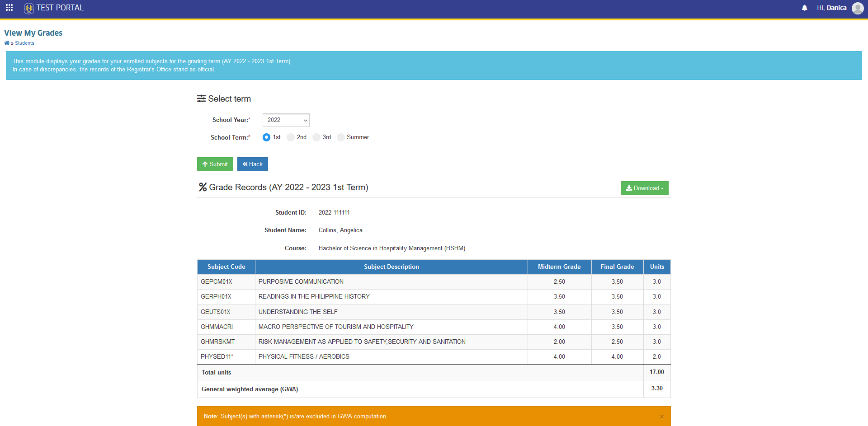
Task: Select the 3rd school term
Action: [x=316, y=137]
